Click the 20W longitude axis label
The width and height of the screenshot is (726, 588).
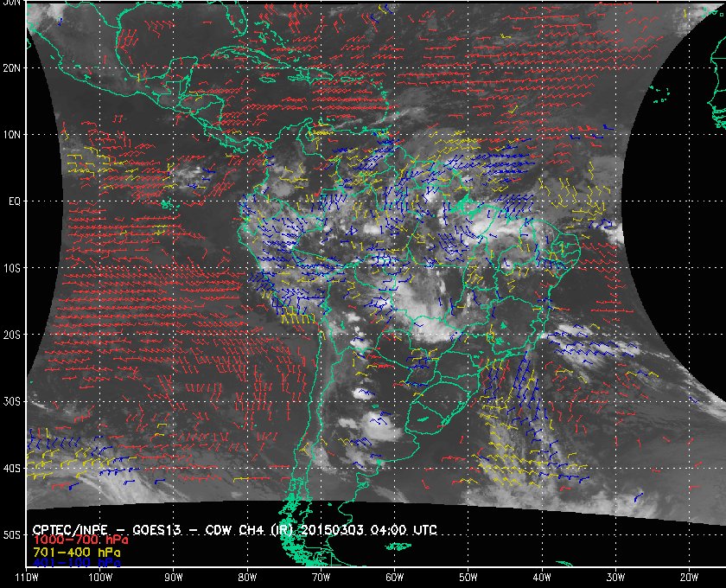pyautogui.click(x=689, y=578)
